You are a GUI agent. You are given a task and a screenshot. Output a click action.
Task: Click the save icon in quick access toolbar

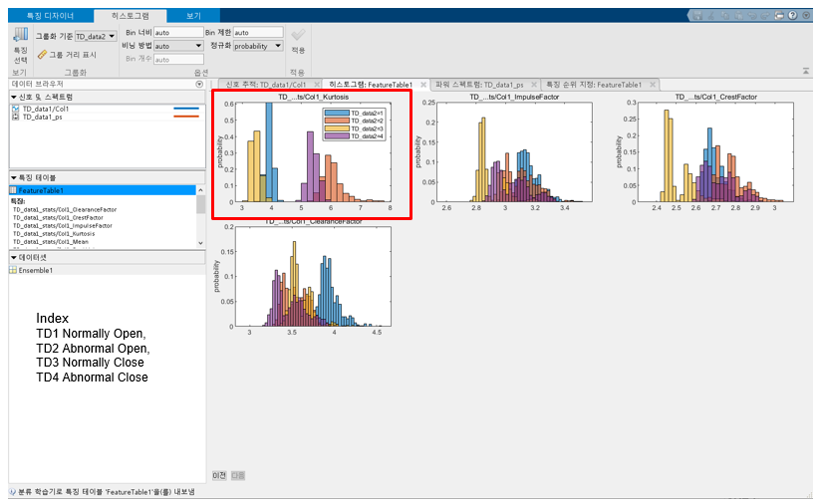tap(697, 16)
